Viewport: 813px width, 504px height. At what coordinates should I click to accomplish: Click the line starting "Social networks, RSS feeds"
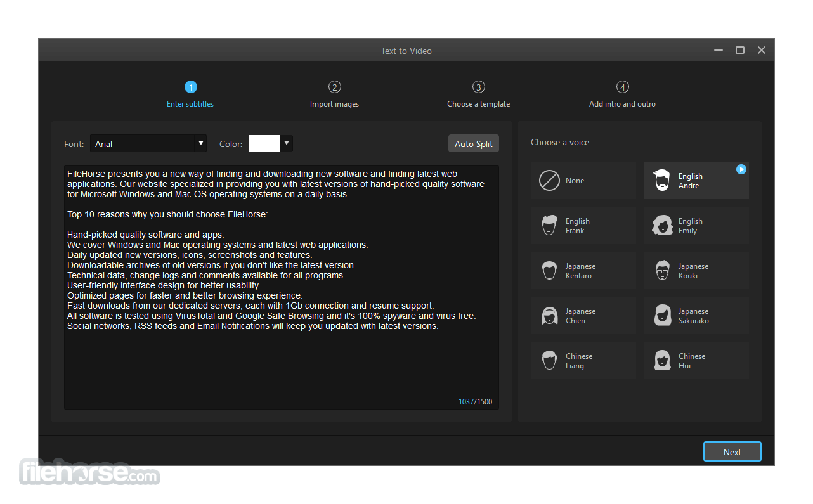[x=253, y=326]
